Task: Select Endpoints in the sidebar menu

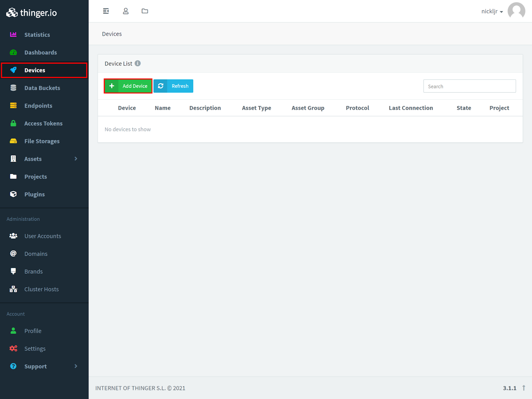Action: coord(38,105)
